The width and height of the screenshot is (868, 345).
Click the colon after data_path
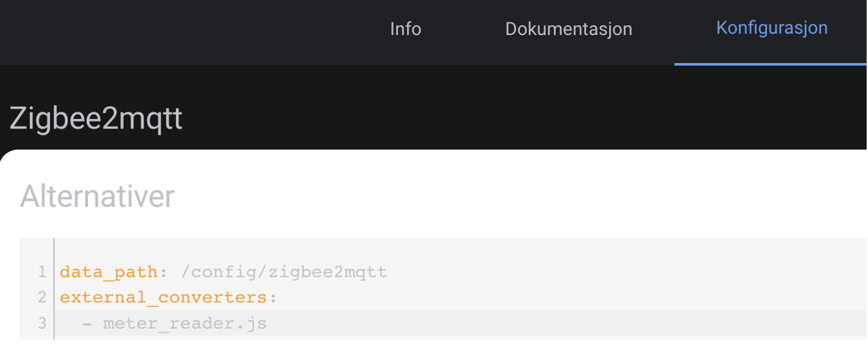pyautogui.click(x=162, y=272)
